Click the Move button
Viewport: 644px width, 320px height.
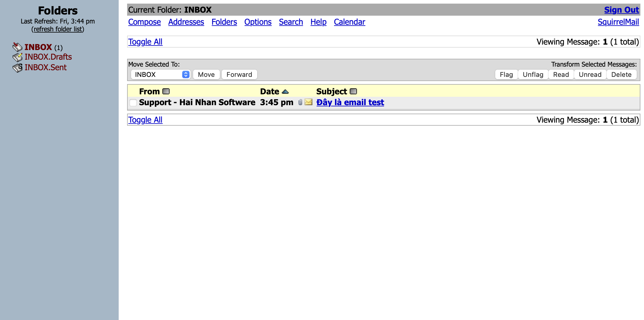pyautogui.click(x=206, y=74)
